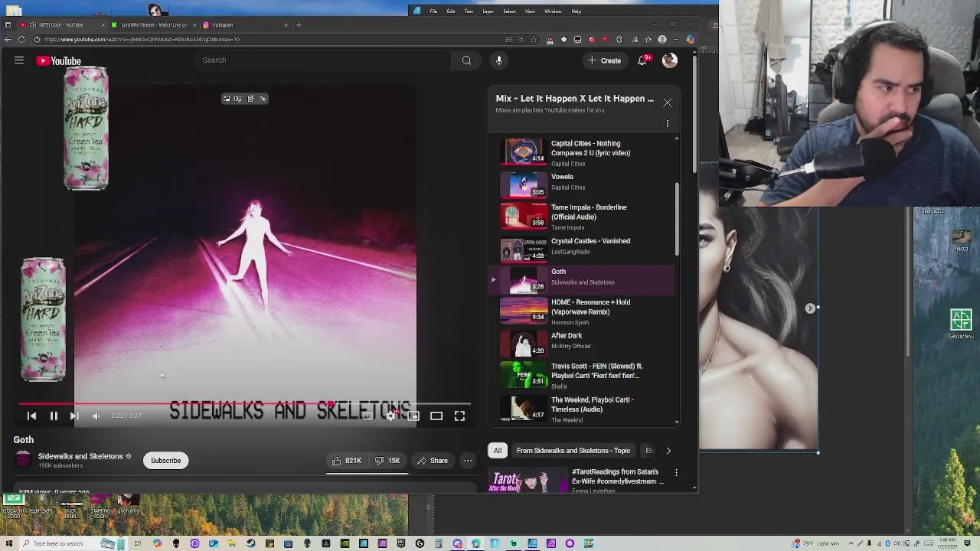Close the Mix playlist panel
The image size is (980, 551).
pyautogui.click(x=668, y=103)
